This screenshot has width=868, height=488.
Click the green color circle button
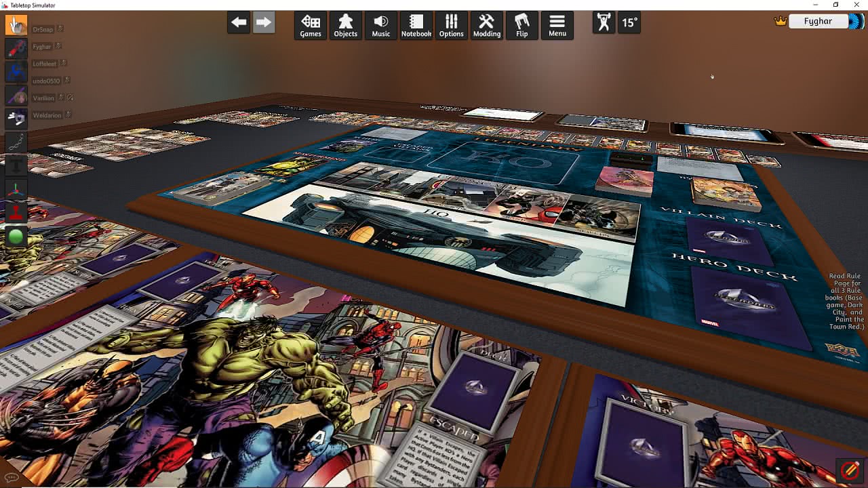click(16, 237)
